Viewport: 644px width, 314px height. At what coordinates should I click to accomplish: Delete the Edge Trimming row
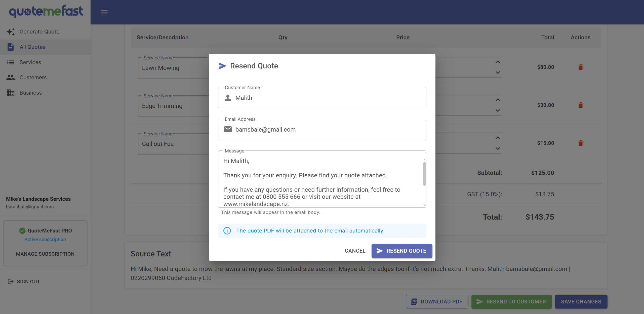581,105
